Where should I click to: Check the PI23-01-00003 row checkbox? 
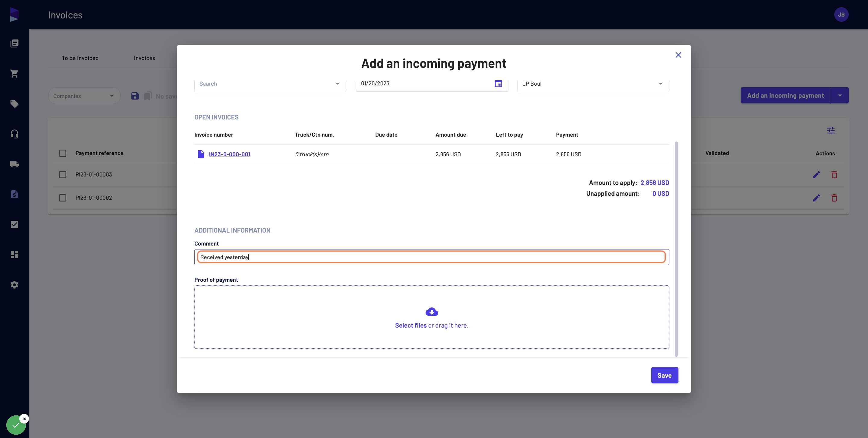(63, 175)
